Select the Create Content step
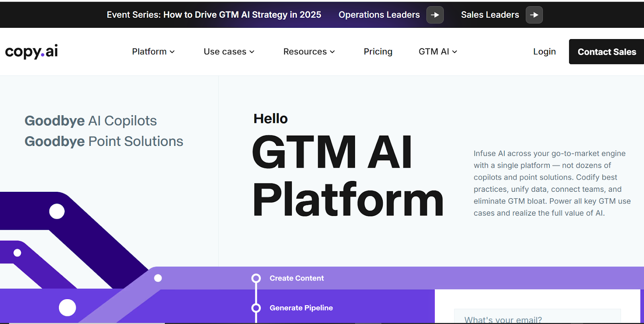 [x=297, y=278]
